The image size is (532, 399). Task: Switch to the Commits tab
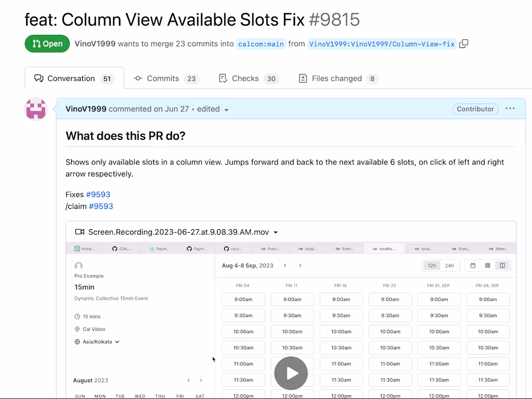[x=163, y=78]
